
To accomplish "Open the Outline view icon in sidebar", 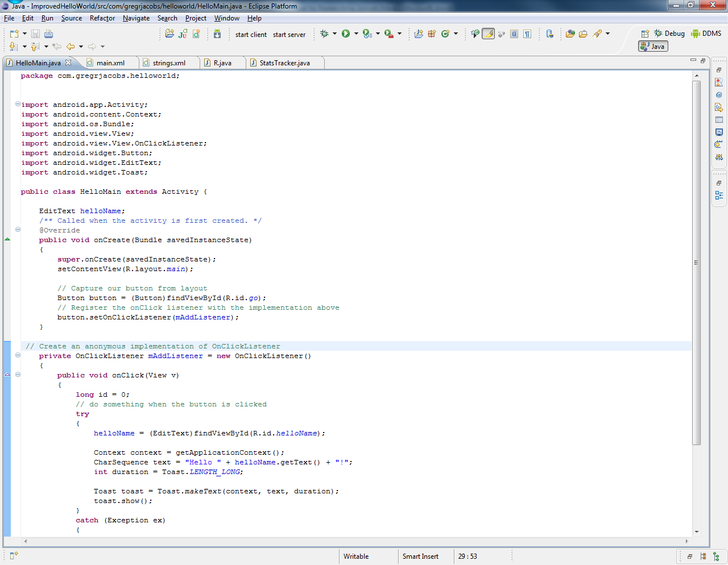I will point(719,196).
